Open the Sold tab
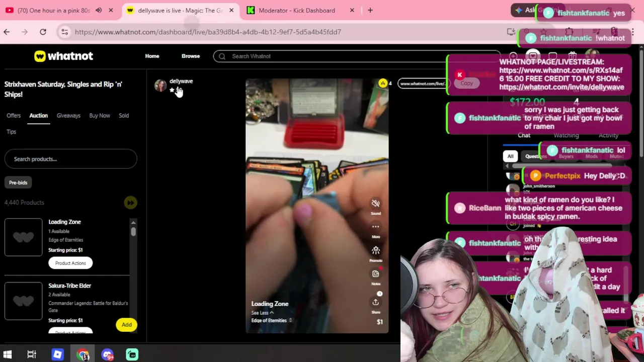Image resolution: width=644 pixels, height=362 pixels. [x=124, y=116]
